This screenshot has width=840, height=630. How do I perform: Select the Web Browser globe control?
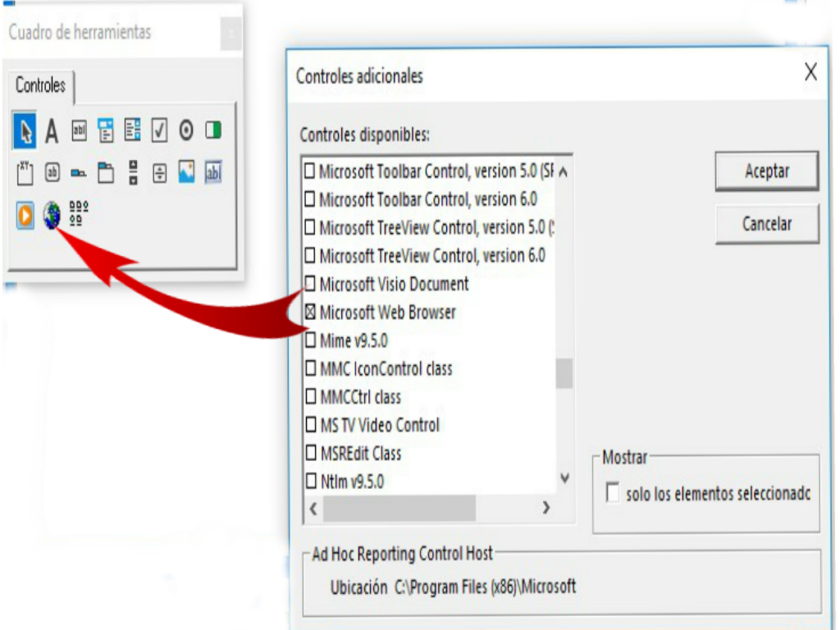(52, 215)
